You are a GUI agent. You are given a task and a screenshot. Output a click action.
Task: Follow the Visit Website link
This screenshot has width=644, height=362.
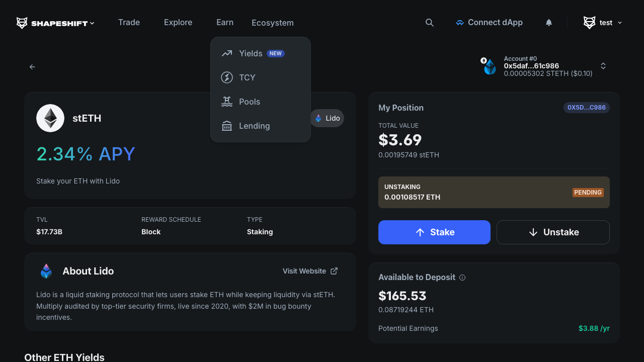[x=304, y=271]
